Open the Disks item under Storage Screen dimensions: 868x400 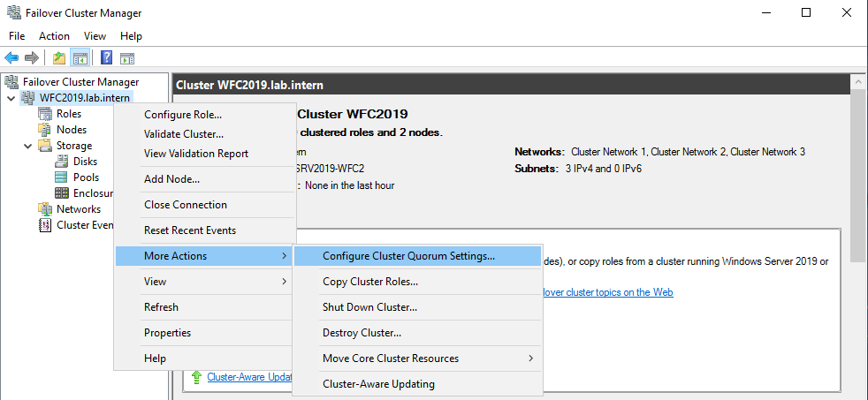pos(85,162)
